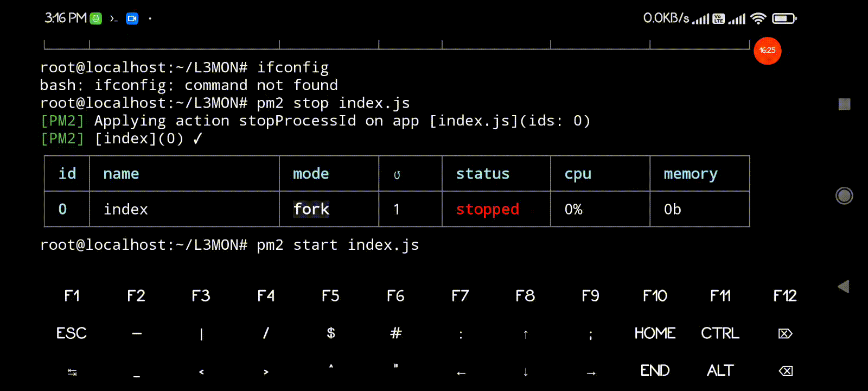Tap the HOME key

click(x=655, y=333)
